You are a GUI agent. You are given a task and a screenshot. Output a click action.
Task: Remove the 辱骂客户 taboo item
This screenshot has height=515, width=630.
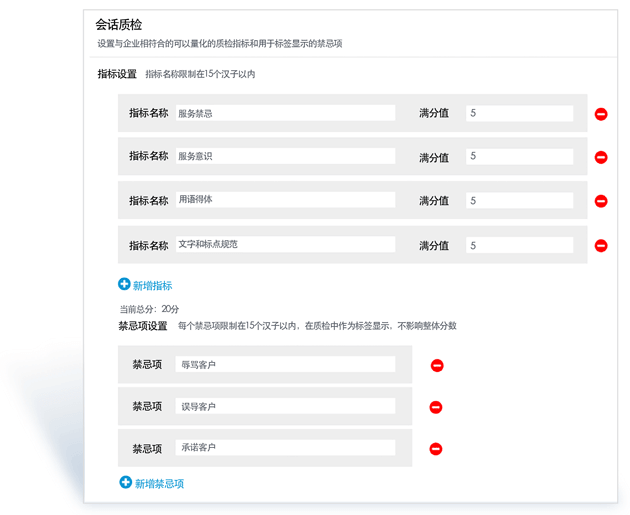(436, 366)
